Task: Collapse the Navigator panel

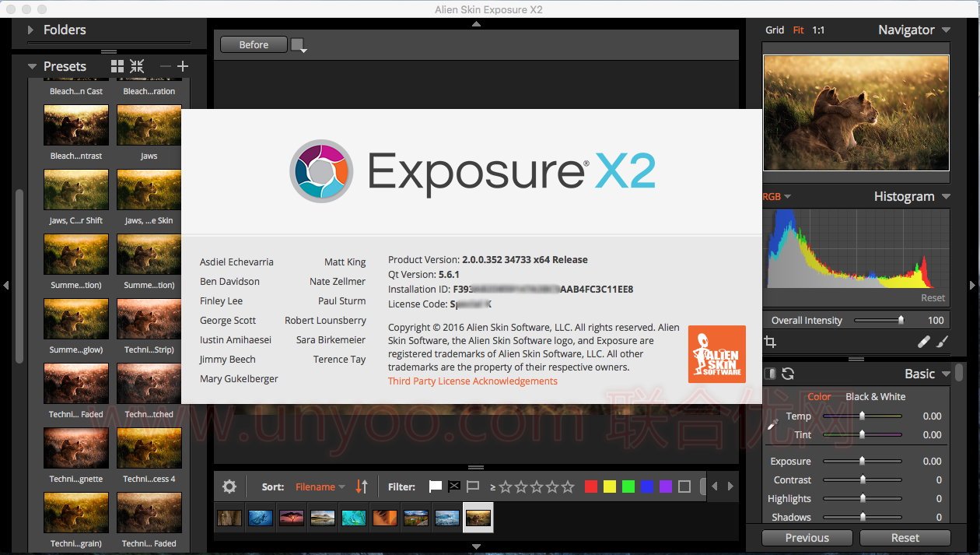Action: pos(946,30)
